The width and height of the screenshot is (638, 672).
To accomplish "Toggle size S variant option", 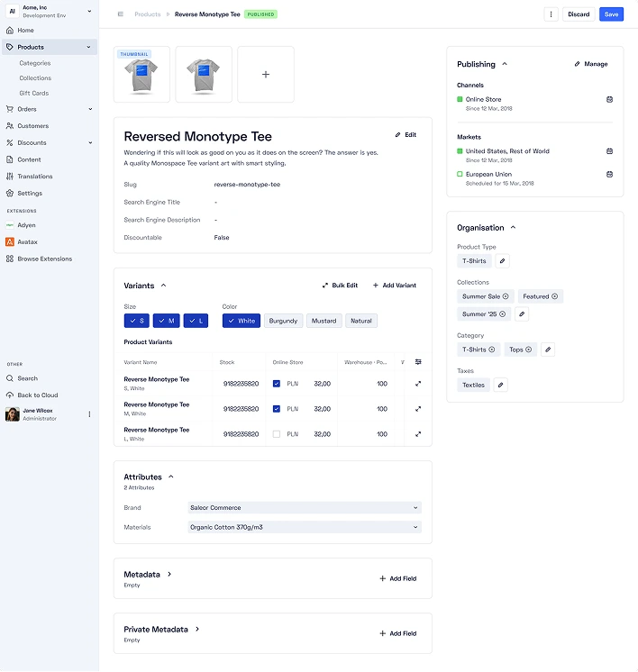I will [x=137, y=321].
